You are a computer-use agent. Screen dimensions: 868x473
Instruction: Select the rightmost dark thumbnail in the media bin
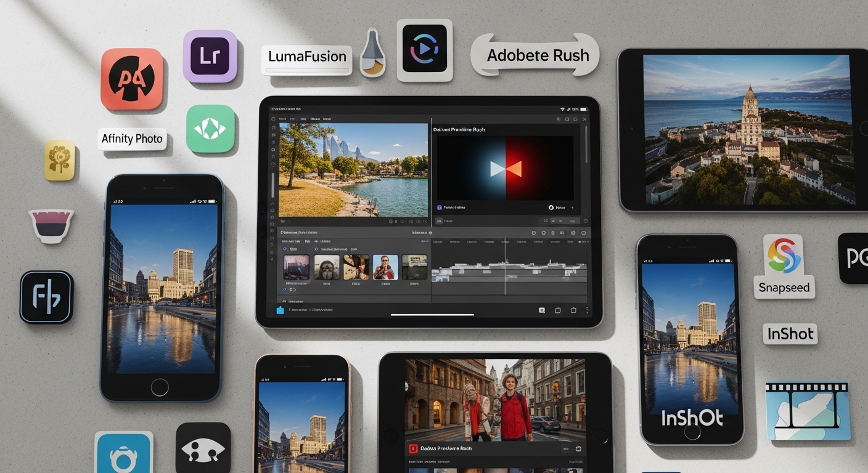click(415, 267)
